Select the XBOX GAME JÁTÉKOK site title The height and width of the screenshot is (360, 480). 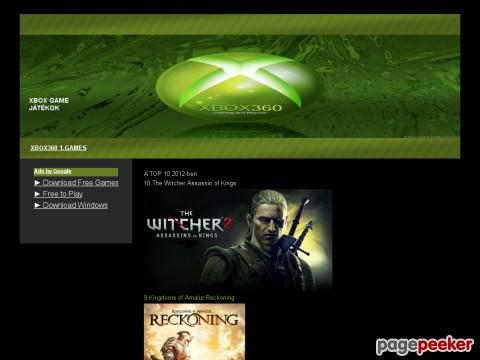point(49,104)
